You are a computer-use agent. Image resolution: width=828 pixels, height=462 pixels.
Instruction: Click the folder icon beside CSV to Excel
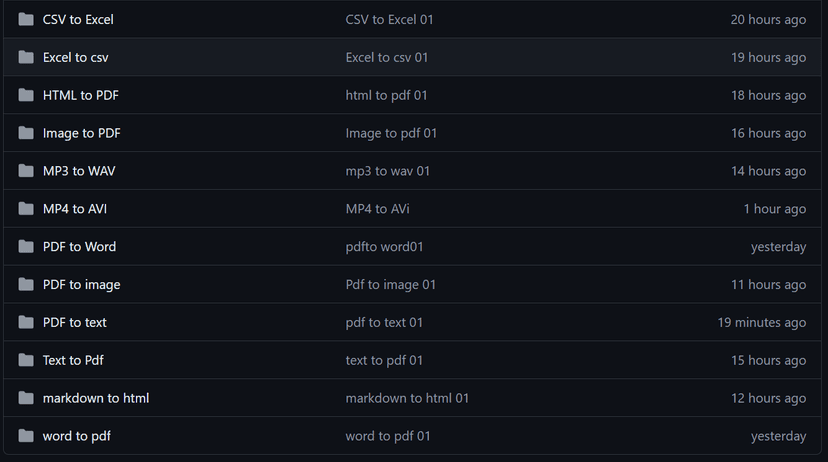pyautogui.click(x=26, y=20)
